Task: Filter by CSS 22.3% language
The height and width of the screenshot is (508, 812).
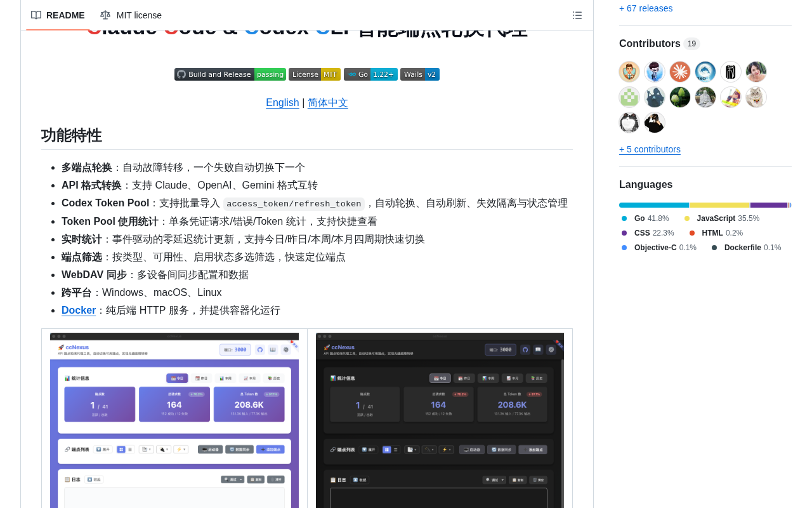Action: click(x=648, y=233)
